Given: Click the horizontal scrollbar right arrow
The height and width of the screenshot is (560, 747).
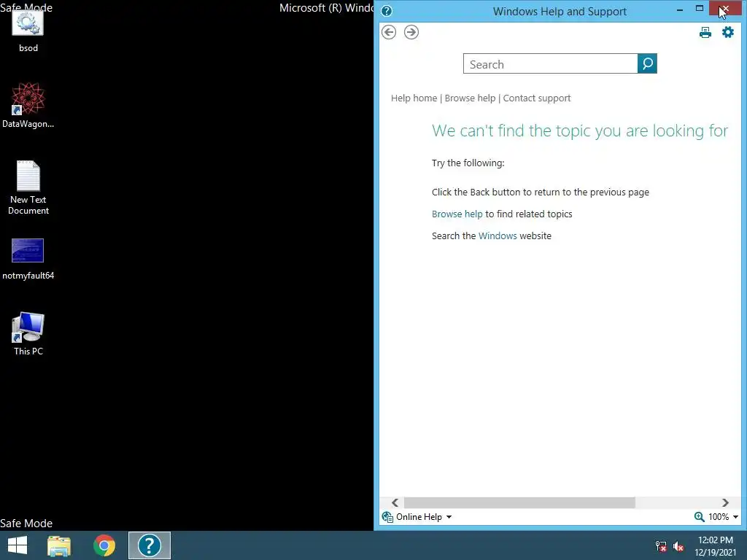Looking at the screenshot, I should pos(725,503).
